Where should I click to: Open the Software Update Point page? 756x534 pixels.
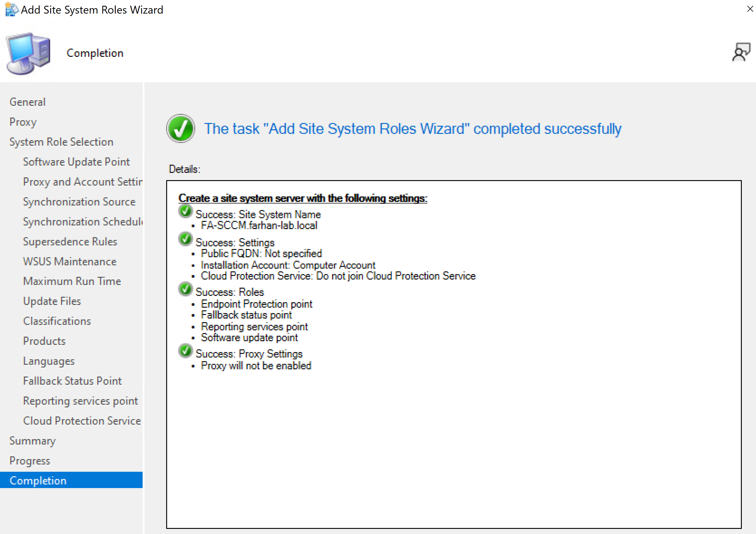[x=76, y=162]
